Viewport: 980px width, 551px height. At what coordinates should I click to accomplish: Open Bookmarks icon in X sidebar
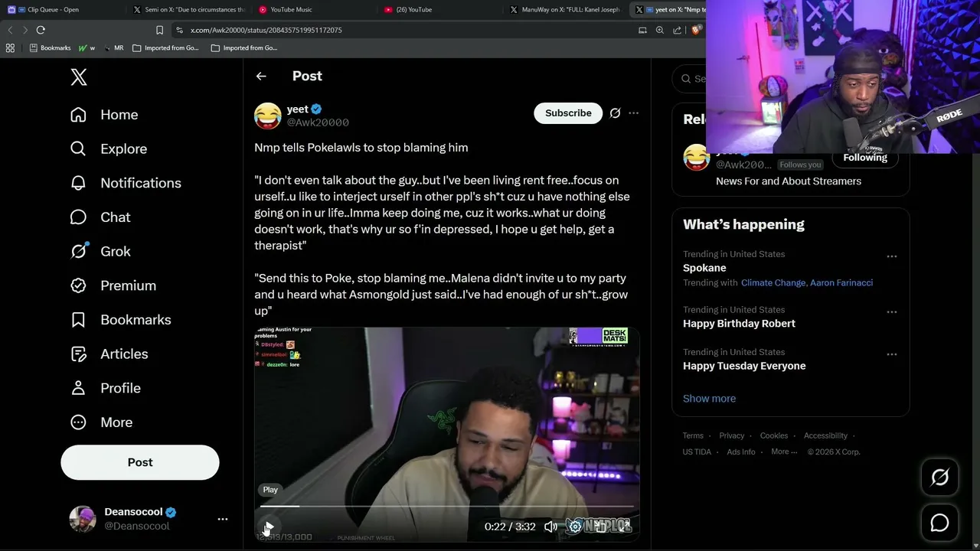pyautogui.click(x=78, y=320)
